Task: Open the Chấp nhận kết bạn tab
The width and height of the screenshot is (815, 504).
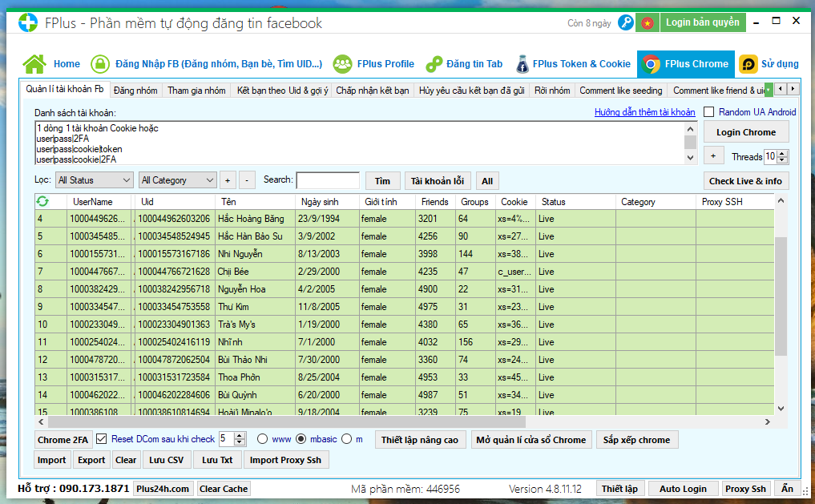Action: point(372,91)
